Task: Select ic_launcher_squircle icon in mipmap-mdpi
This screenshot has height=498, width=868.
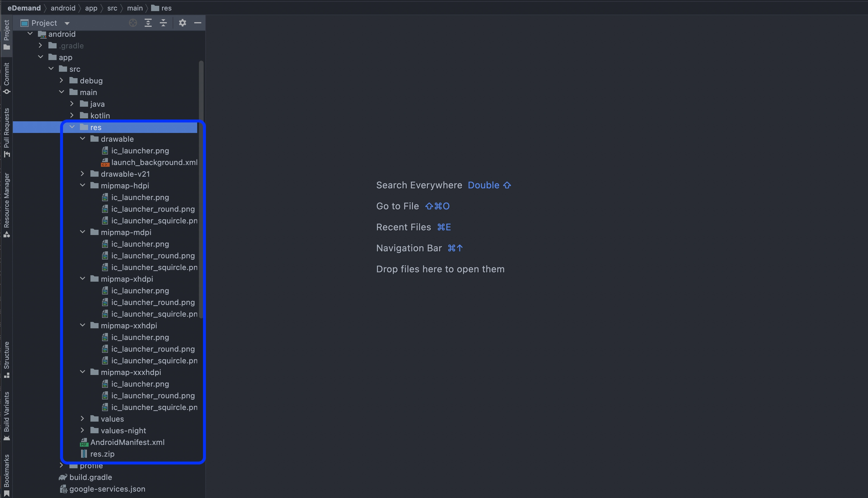Action: coord(105,267)
